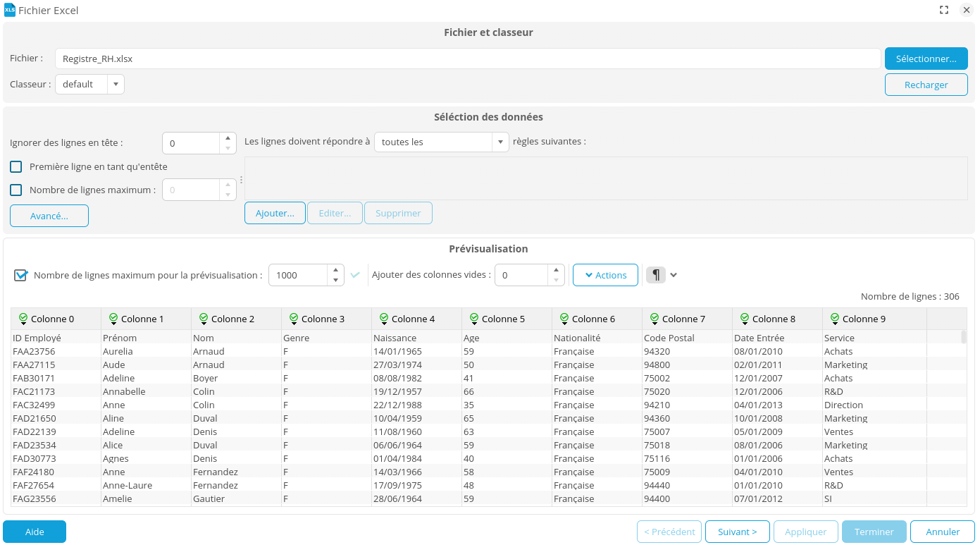980x545 pixels.
Task: Open the Classeur dropdown
Action: coord(116,84)
